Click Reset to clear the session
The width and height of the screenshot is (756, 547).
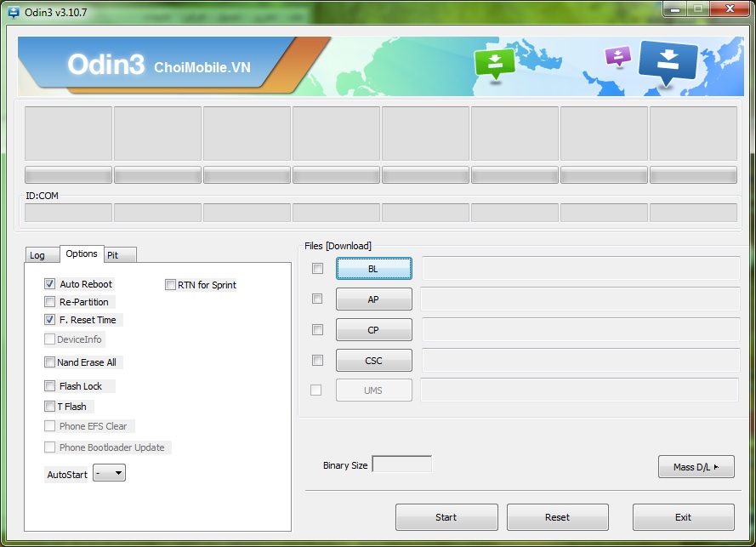(557, 516)
